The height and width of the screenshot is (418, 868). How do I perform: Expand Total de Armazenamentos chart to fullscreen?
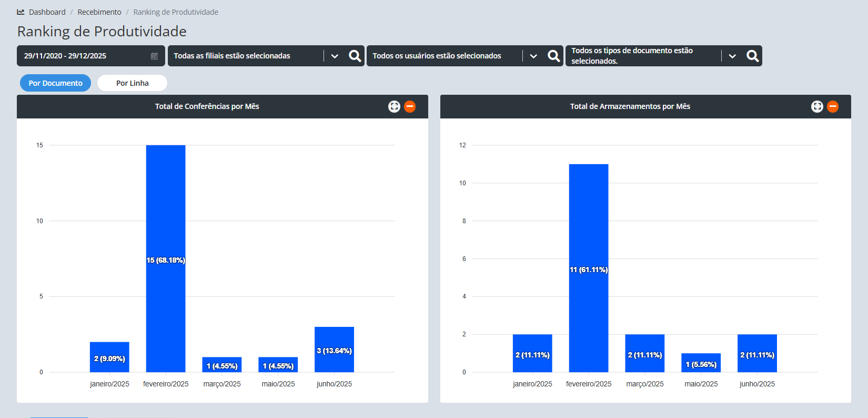[817, 106]
